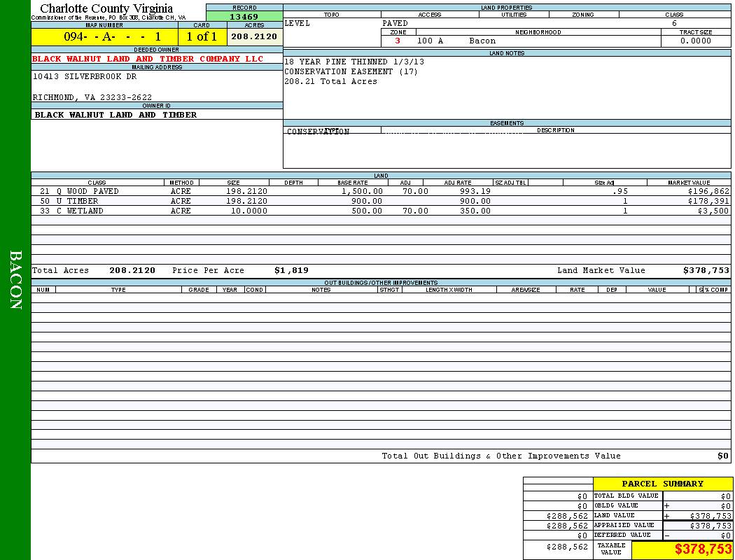Click the mailing address 10413 Silverbrook Dr

click(x=85, y=77)
